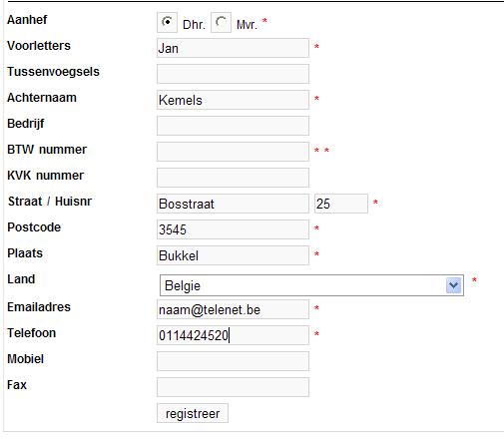The width and height of the screenshot is (504, 439).
Task: Click the house number field showing 25
Action: click(x=341, y=204)
